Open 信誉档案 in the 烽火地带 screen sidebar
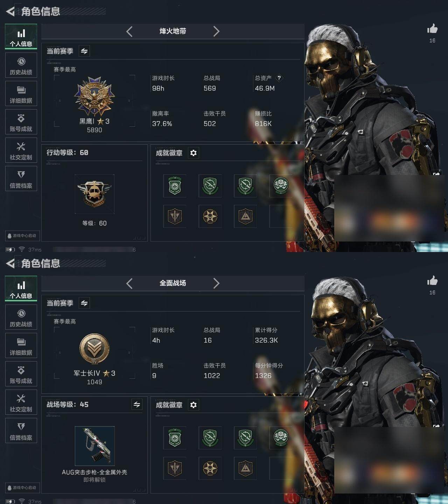This screenshot has height=504, width=448. tap(21, 179)
